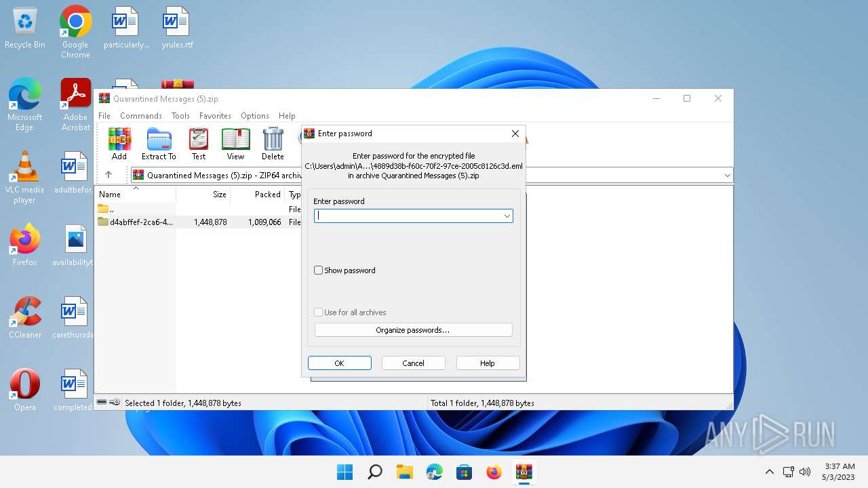The width and height of the screenshot is (868, 488).
Task: Open the Tools menu
Action: [180, 116]
